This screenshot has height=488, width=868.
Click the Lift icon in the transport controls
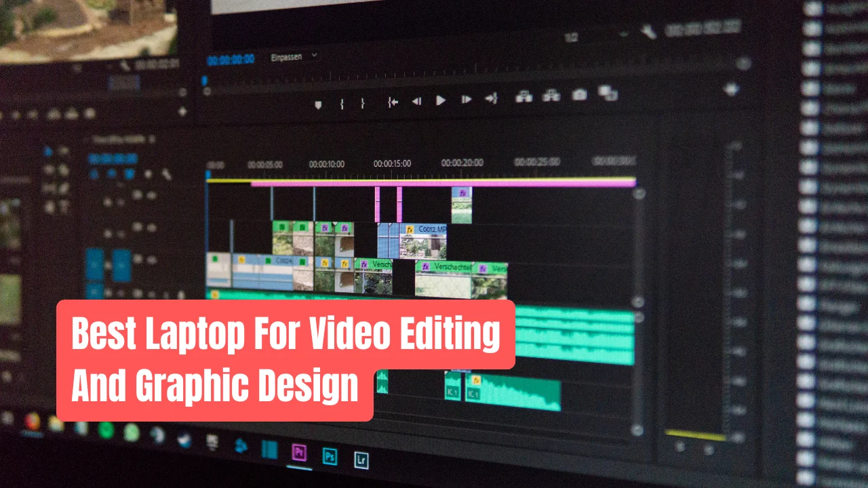(522, 97)
